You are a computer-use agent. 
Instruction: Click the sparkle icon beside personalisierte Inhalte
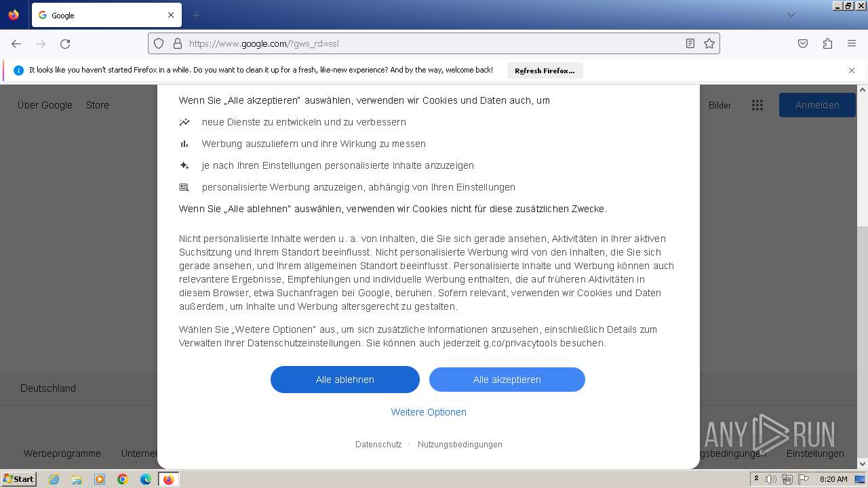(x=184, y=165)
